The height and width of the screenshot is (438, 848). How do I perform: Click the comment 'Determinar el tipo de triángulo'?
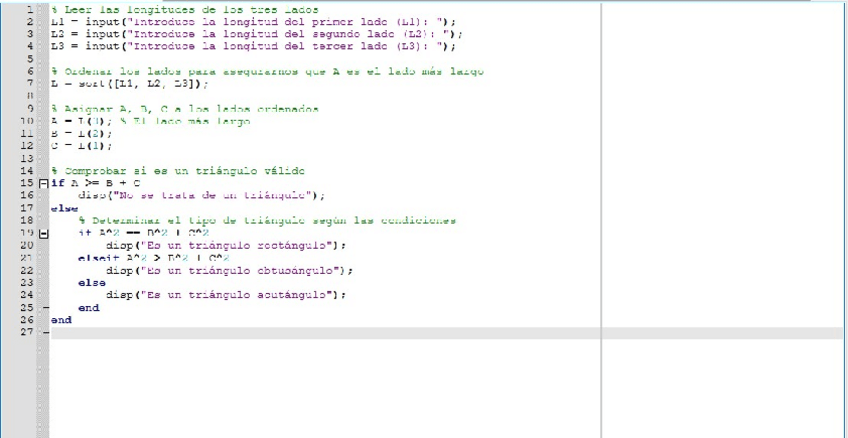click(x=267, y=221)
